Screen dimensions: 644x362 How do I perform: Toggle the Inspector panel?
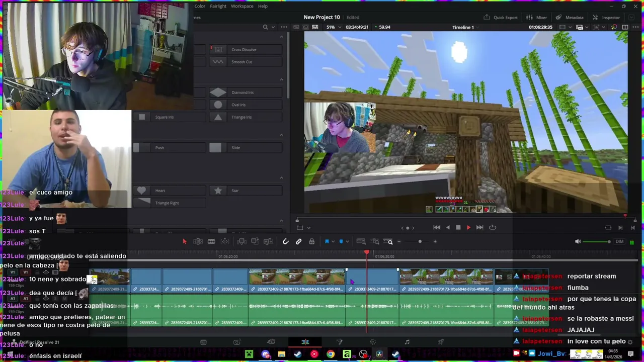pos(606,18)
